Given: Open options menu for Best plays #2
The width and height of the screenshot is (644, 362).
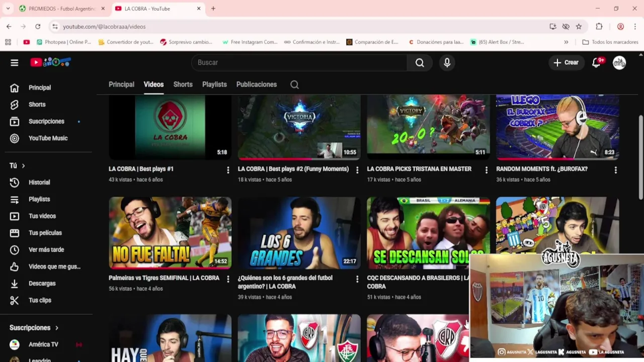Looking at the screenshot, I should click(x=357, y=170).
